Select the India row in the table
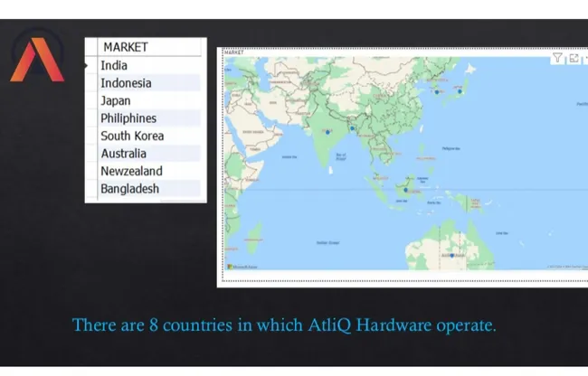Viewport: 588px width, 376px height. (x=149, y=66)
